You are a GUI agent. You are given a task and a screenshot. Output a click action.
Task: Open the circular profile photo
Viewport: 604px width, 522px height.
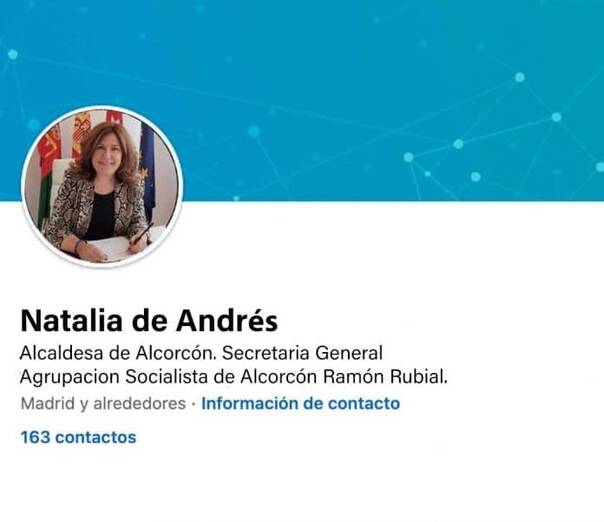[x=102, y=186]
